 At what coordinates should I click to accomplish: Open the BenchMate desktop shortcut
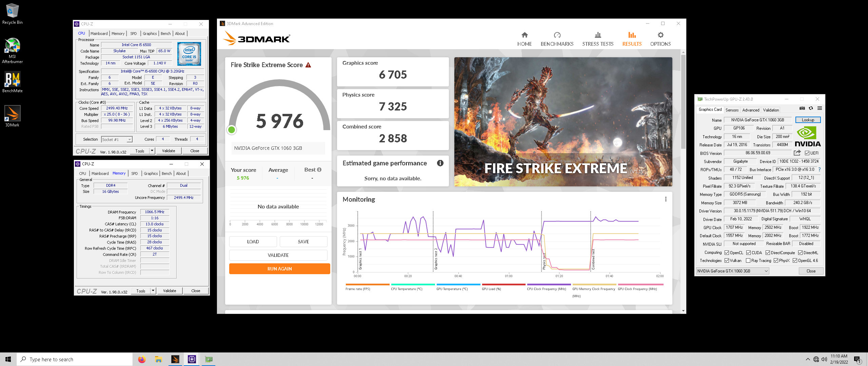point(12,82)
